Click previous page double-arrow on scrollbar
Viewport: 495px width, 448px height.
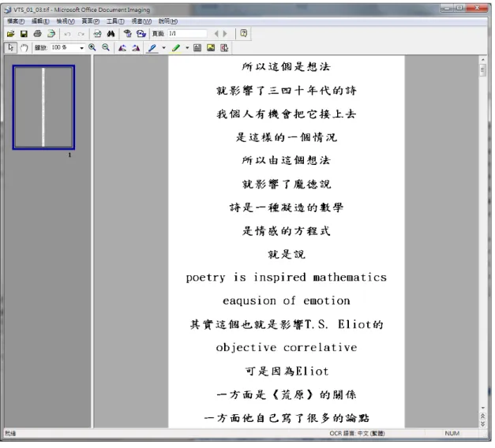483,416
